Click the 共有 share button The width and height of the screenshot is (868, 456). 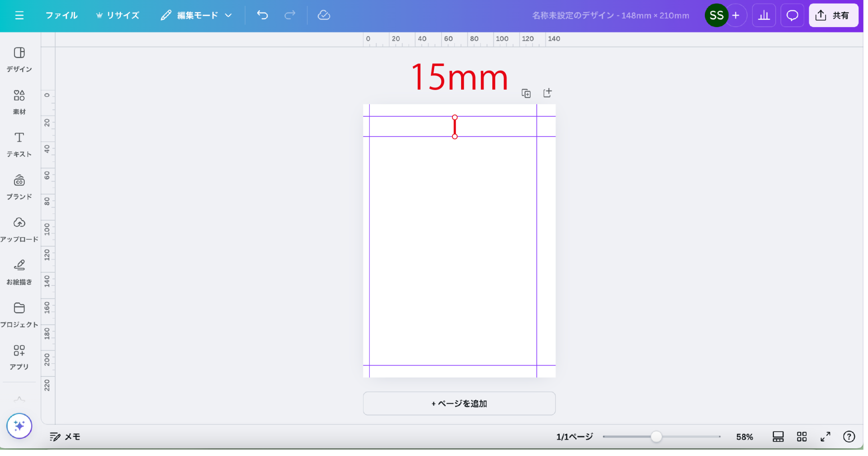(x=833, y=15)
